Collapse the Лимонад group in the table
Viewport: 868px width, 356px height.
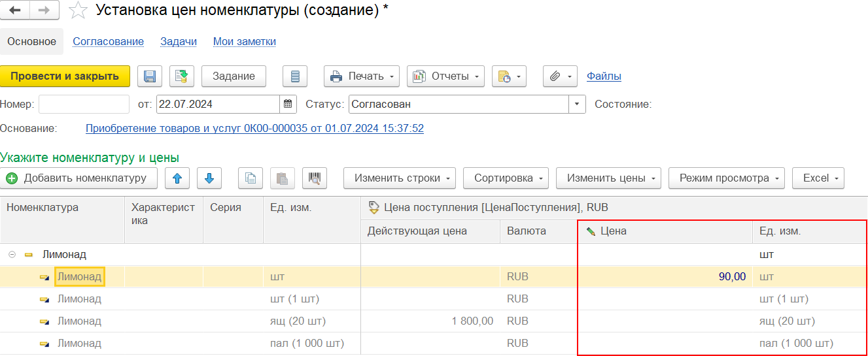12,255
